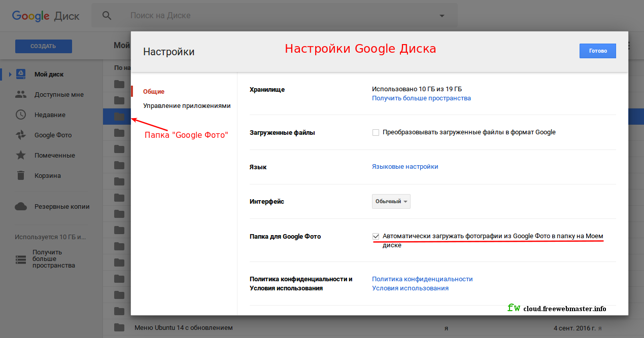Click the Настройки dialog title
Viewport: 644px width, 338px height.
[x=168, y=52]
